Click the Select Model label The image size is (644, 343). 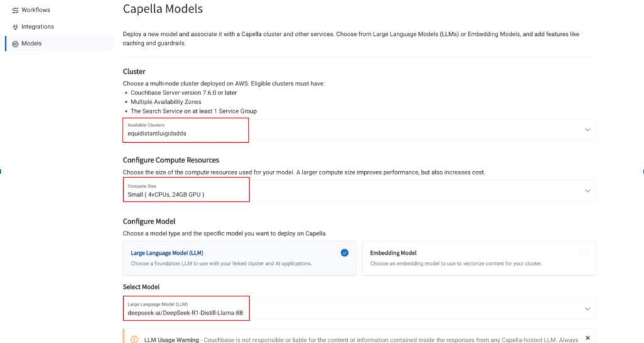141,287
